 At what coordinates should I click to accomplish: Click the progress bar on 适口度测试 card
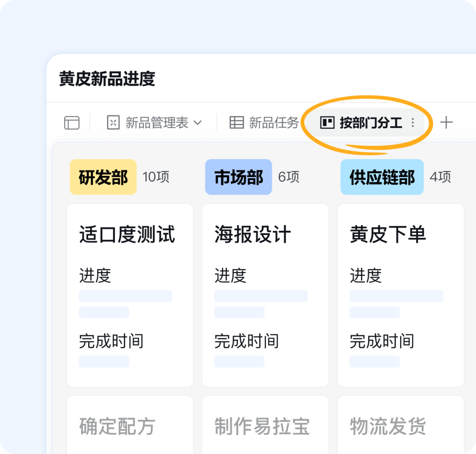(x=126, y=296)
